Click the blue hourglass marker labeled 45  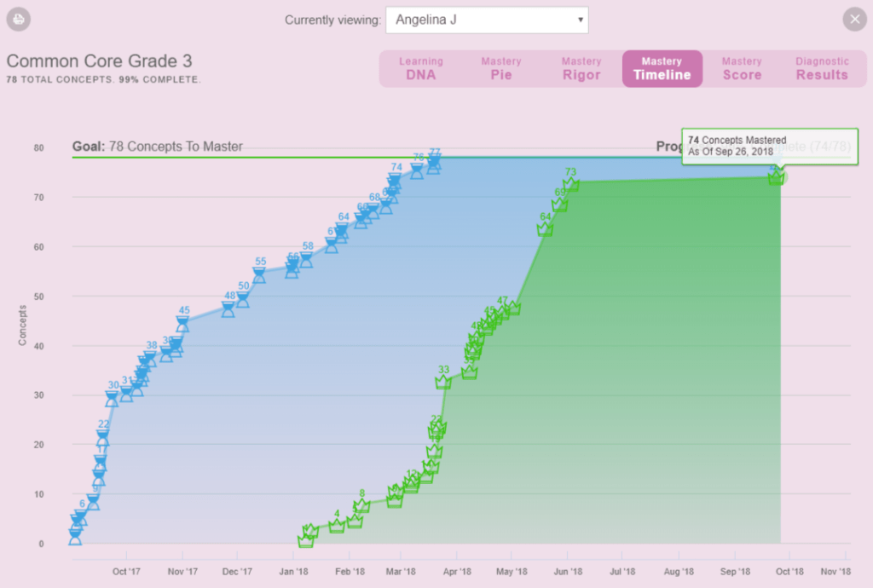tap(183, 324)
